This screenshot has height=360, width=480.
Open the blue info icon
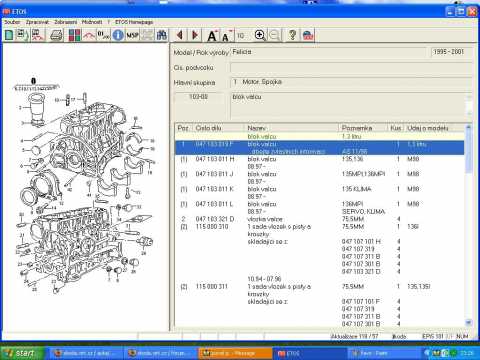118,35
